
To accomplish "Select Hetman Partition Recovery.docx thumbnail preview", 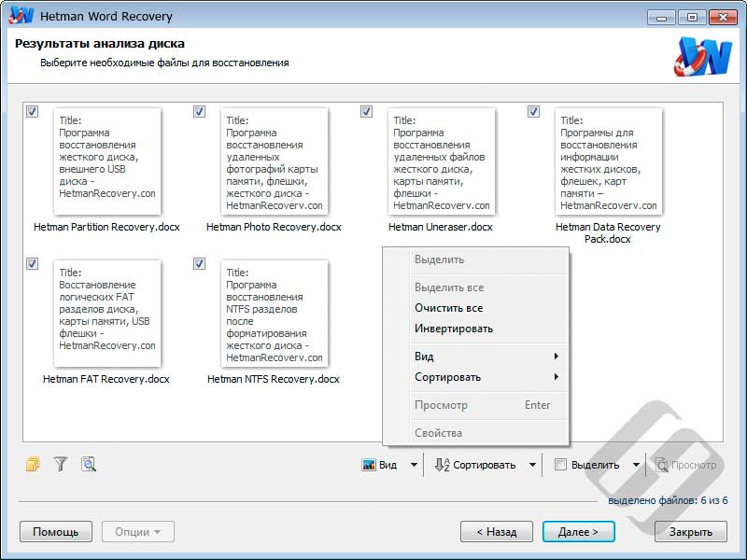I will (107, 161).
